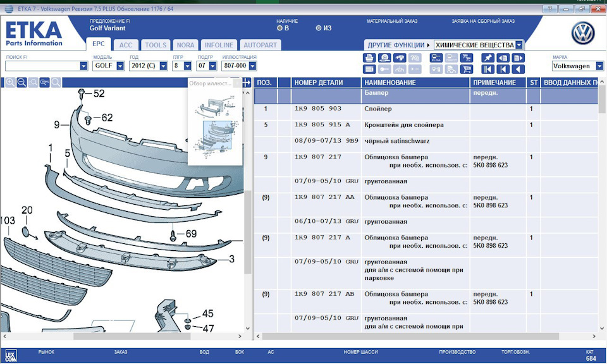Jump to first subgroup icon
Viewport: 607px width, 364px height.
click(503, 70)
